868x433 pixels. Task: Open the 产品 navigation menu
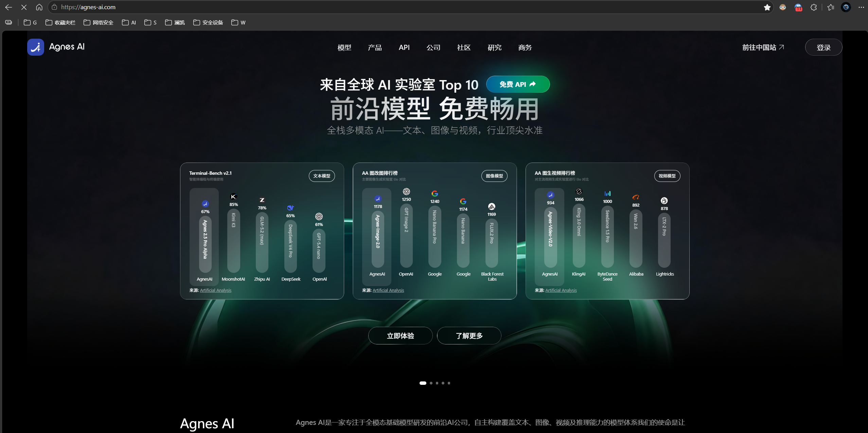[375, 48]
